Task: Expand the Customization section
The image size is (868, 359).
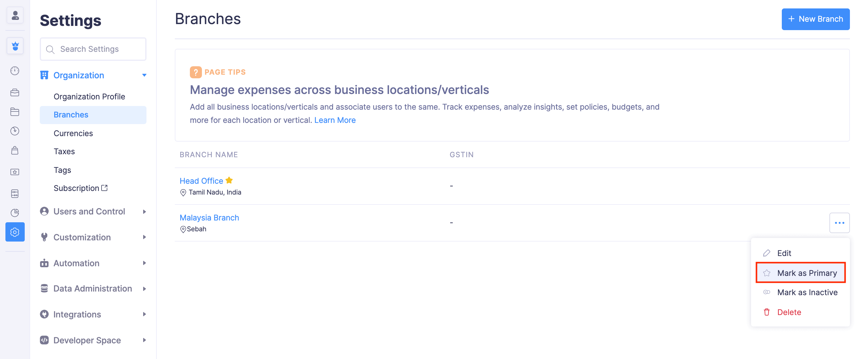Action: tap(144, 237)
